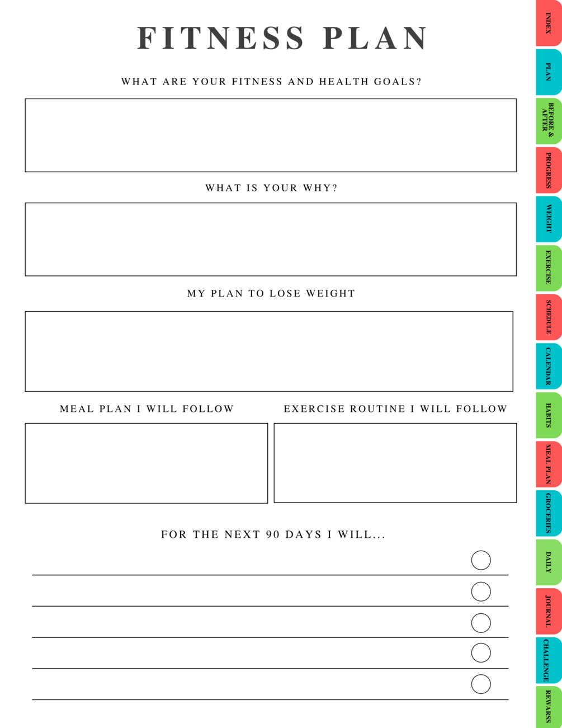Check the first 90-day goal circle
Screen dimensions: 562x728
(x=481, y=560)
